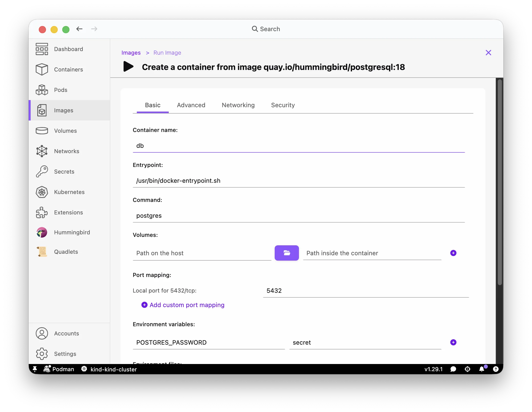The width and height of the screenshot is (532, 412).
Task: Select the Images sidebar icon
Action: 42,110
